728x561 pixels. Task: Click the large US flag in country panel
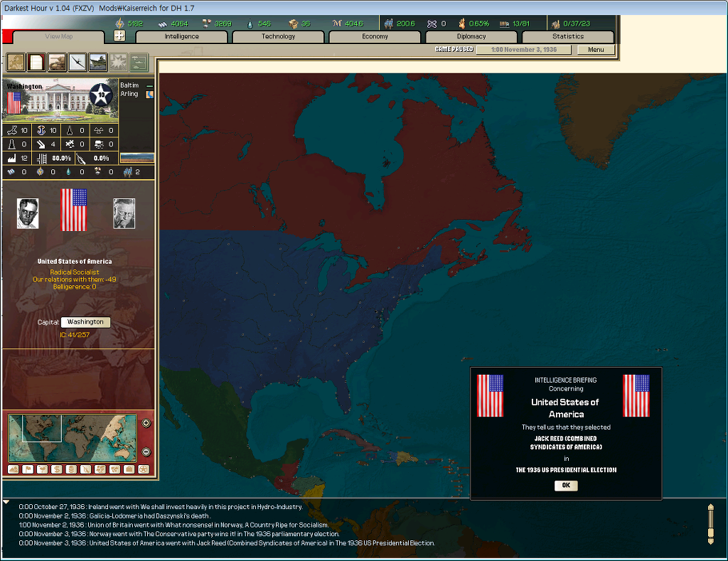click(74, 210)
